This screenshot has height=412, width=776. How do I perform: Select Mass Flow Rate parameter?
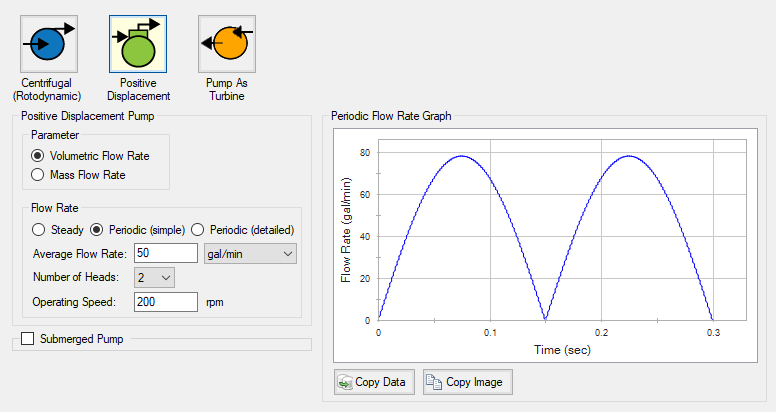tap(38, 175)
